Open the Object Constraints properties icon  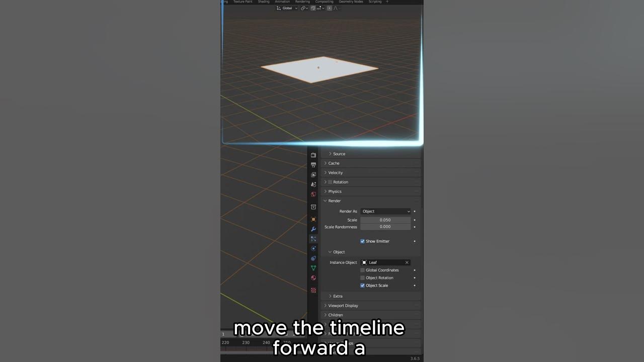point(313,258)
